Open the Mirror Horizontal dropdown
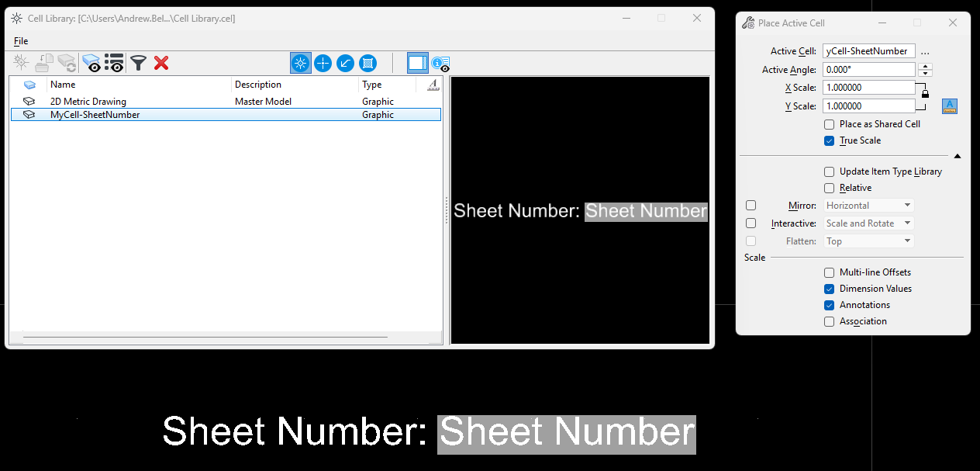The height and width of the screenshot is (471, 980). pyautogui.click(x=868, y=206)
